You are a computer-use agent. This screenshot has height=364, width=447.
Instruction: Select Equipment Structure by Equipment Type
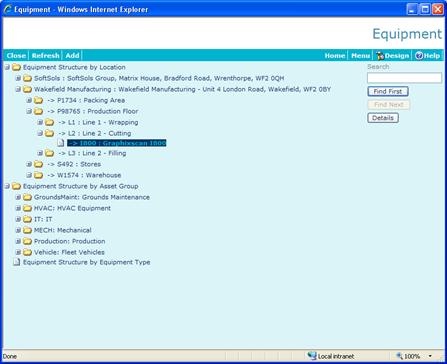86,262
